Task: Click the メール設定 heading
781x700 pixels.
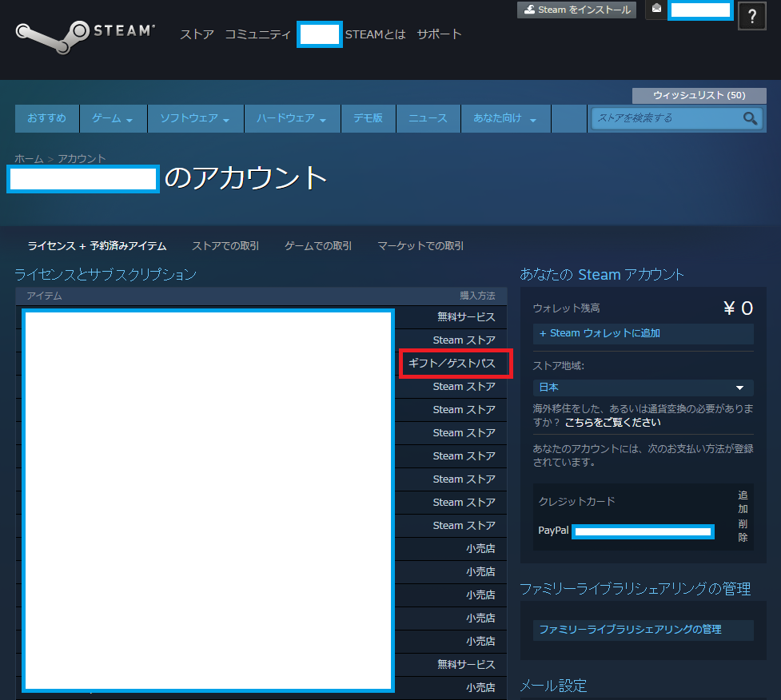Action: [553, 686]
